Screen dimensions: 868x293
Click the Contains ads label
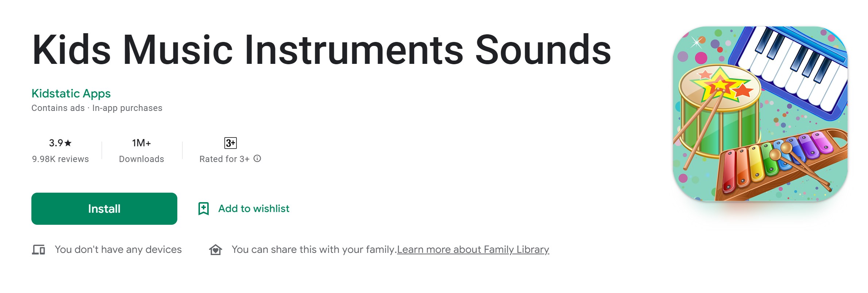[58, 108]
